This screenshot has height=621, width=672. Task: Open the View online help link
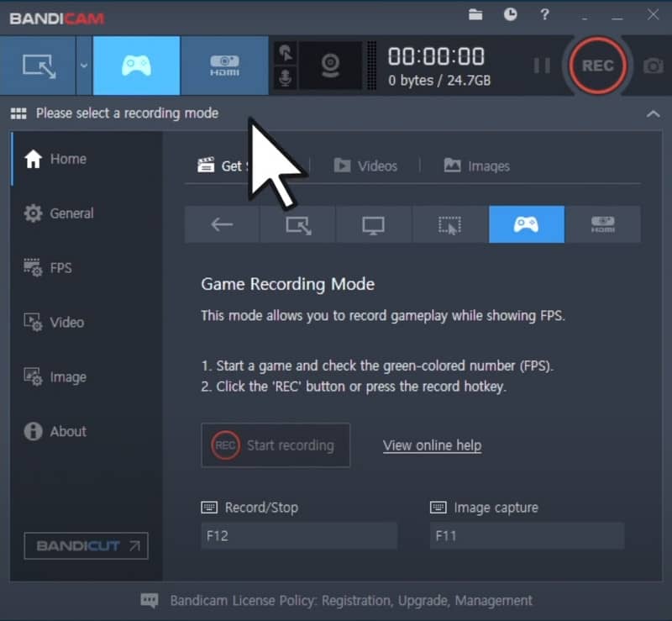[432, 445]
